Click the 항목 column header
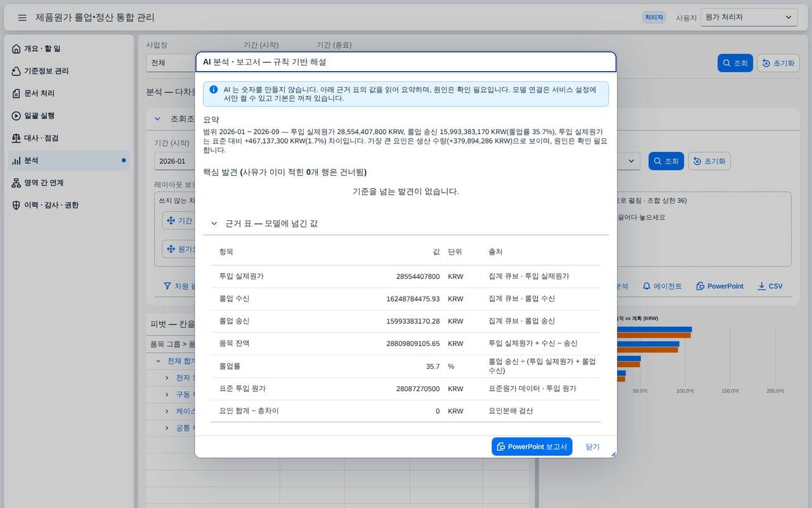 (226, 252)
